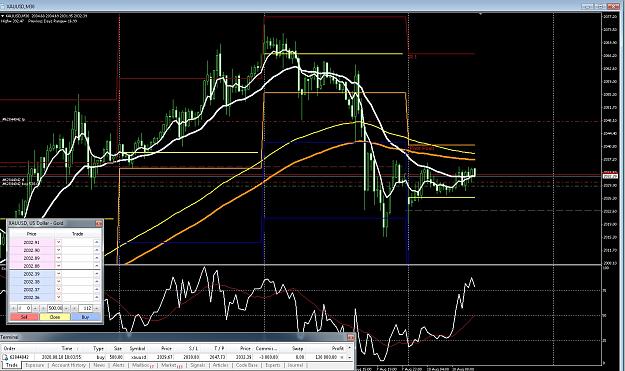Screen dimensions: 625x371
Task: Place sell order at 2032.90 row arrow
Action: [58, 250]
